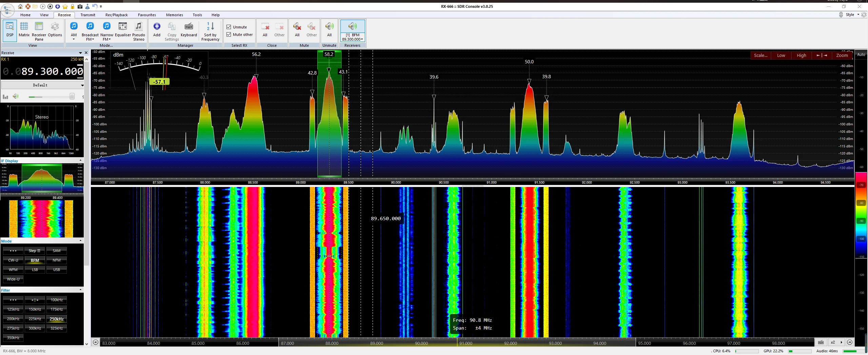Uncheck the Mute other option
The image size is (868, 355).
[x=229, y=35]
